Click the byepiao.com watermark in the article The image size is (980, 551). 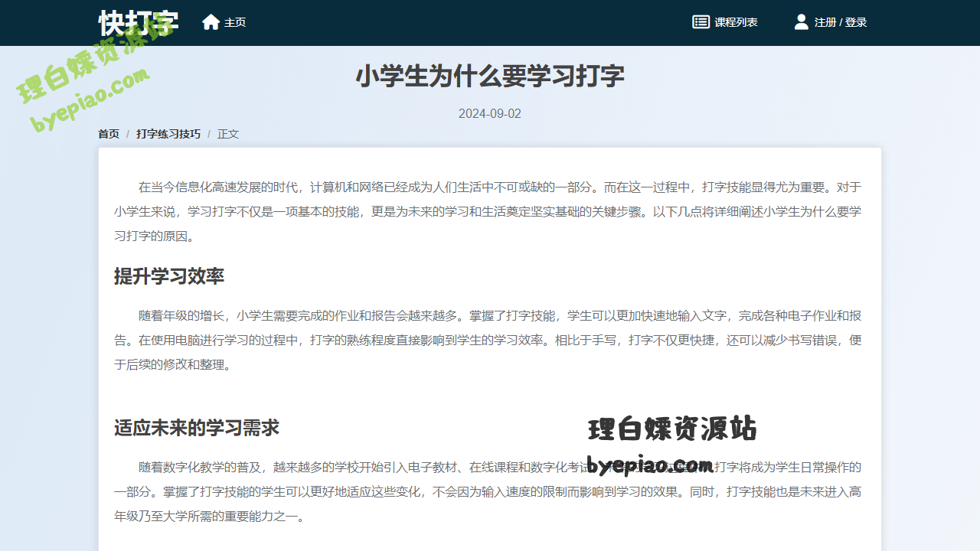click(649, 465)
